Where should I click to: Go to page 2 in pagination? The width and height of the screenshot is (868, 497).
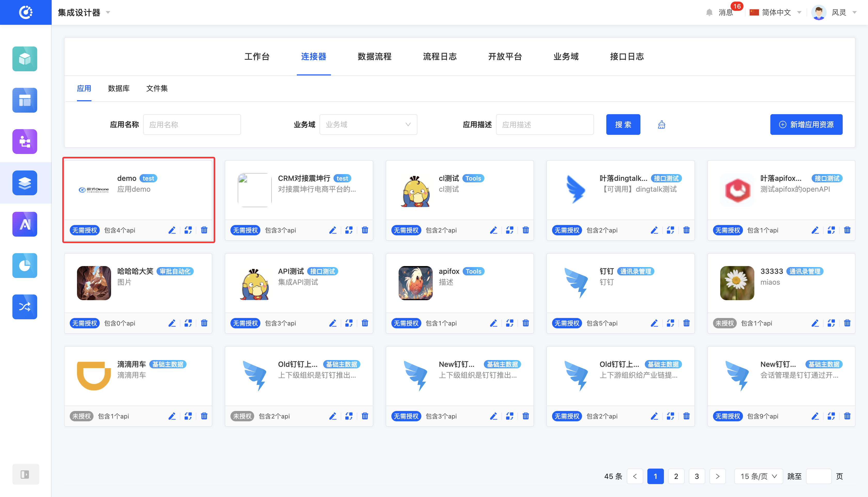pyautogui.click(x=676, y=476)
